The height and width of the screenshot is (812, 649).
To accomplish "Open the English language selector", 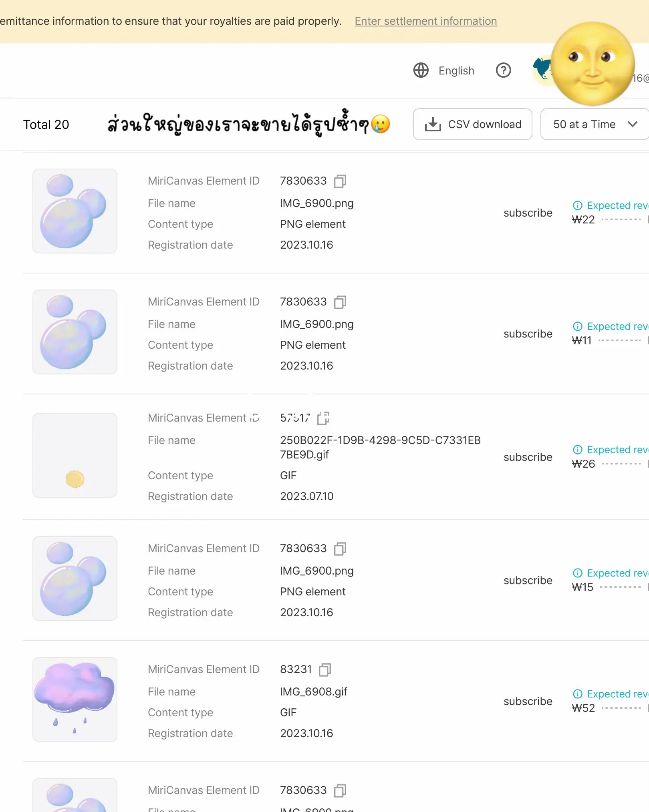I will click(444, 70).
